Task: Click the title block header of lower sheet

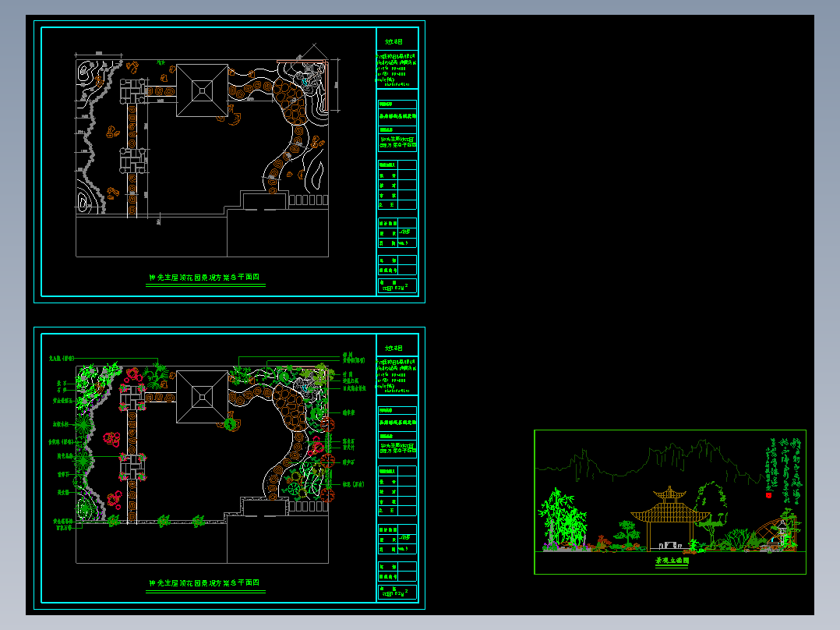Action: click(394, 349)
